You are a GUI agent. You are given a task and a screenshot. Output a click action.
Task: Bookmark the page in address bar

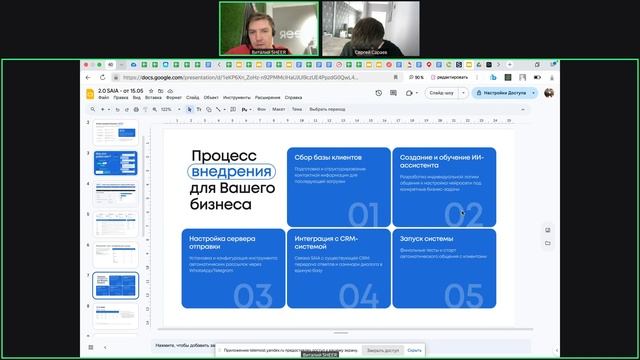396,77
